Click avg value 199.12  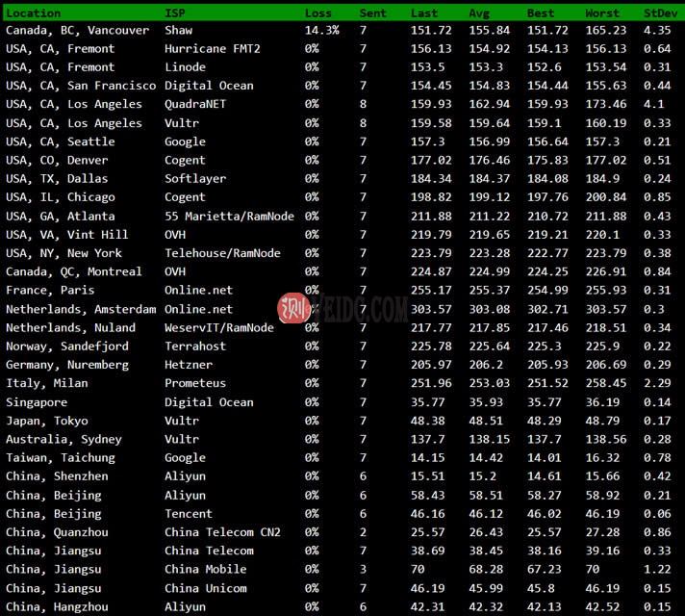tap(490, 197)
